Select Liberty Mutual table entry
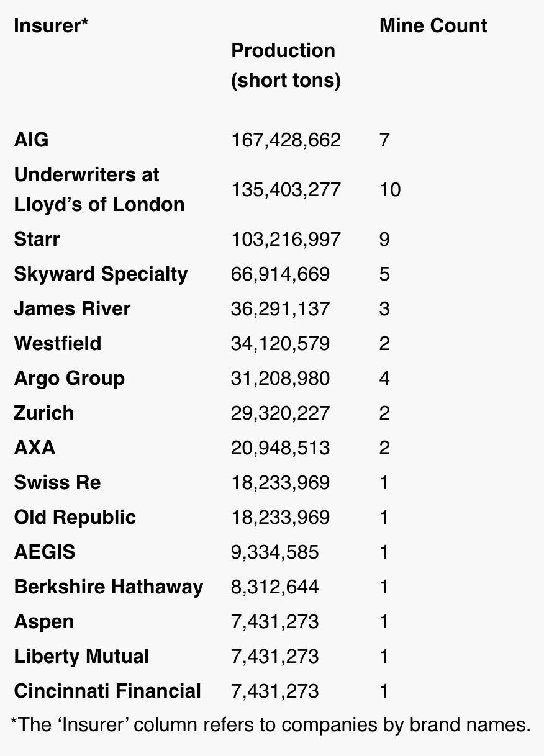Screen dimensions: 544x756 click(x=81, y=656)
